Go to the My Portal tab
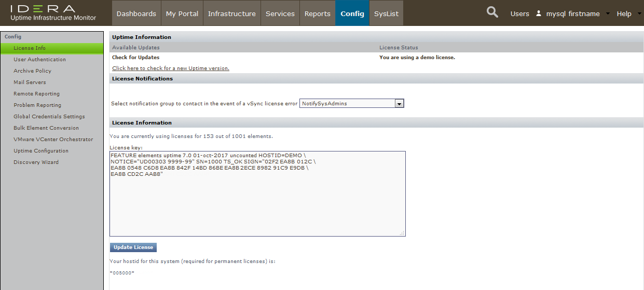The image size is (644, 290). [182, 13]
